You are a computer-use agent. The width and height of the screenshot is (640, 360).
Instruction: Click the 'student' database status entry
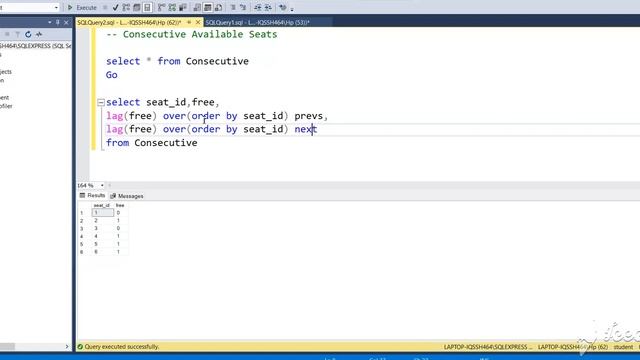(623, 347)
